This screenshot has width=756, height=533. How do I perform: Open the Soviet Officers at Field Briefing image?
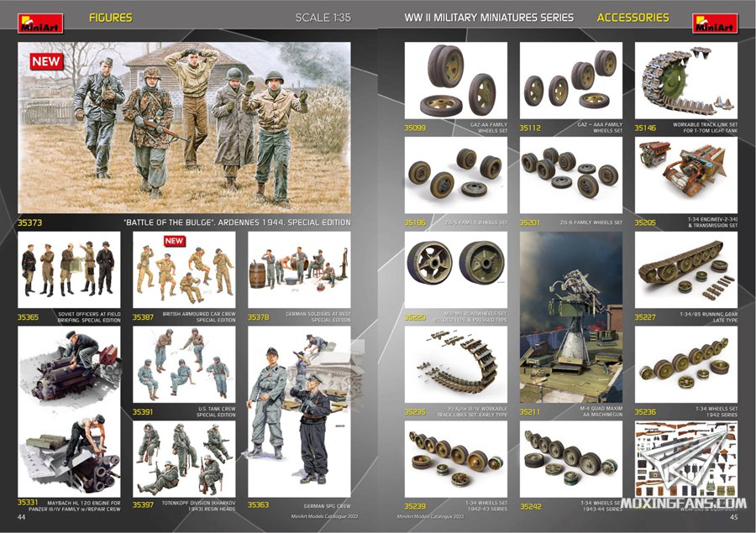click(69, 270)
